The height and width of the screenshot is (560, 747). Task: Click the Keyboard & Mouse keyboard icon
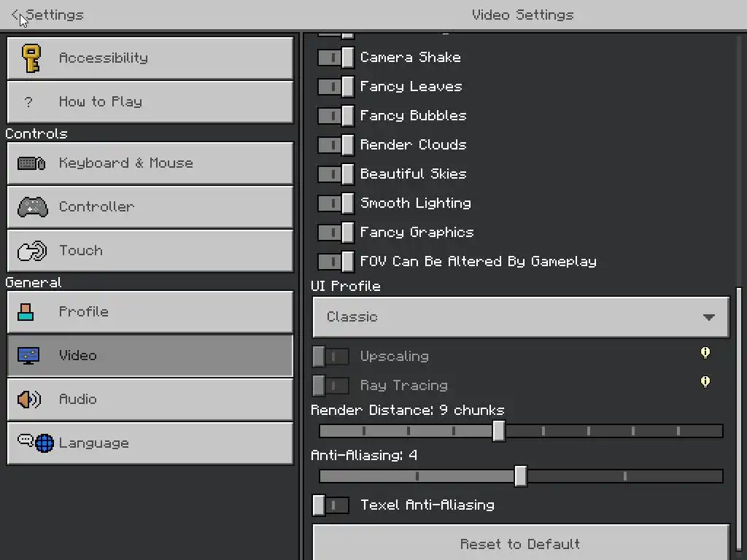[31, 163]
